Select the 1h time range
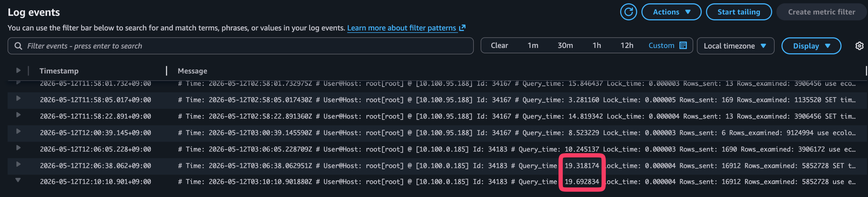The image size is (868, 197). 597,46
